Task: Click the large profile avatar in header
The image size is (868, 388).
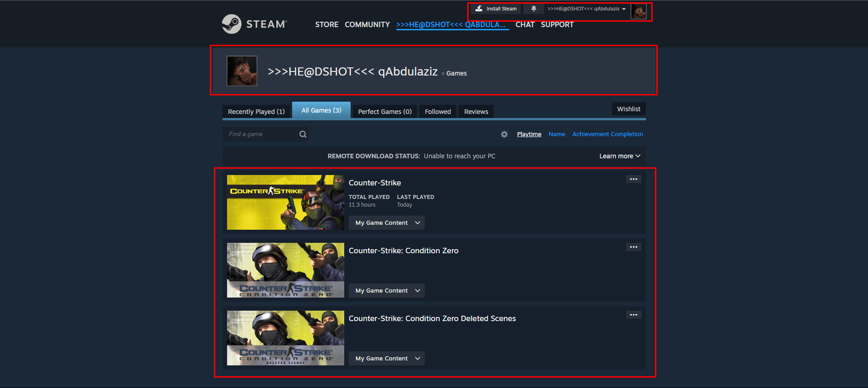Action: [x=242, y=71]
